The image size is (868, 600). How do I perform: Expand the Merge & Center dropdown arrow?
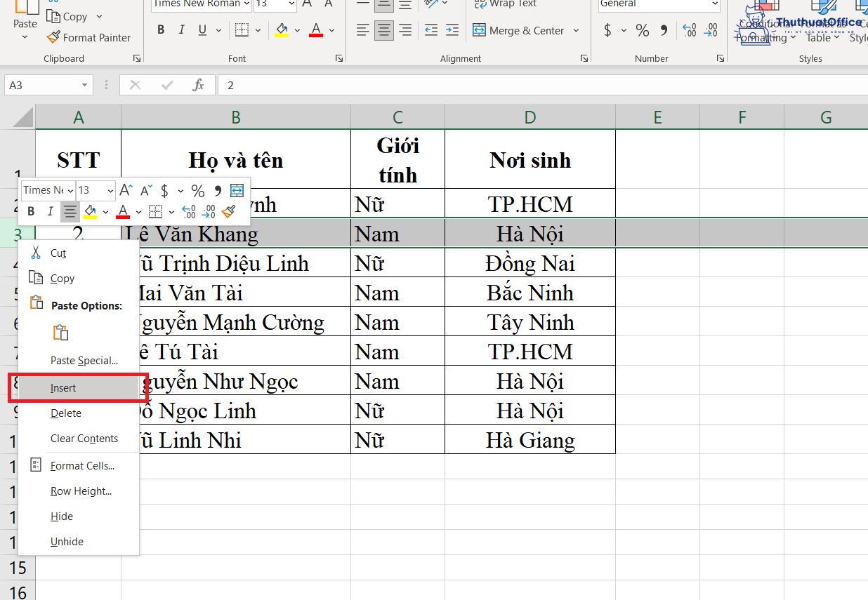coord(576,30)
